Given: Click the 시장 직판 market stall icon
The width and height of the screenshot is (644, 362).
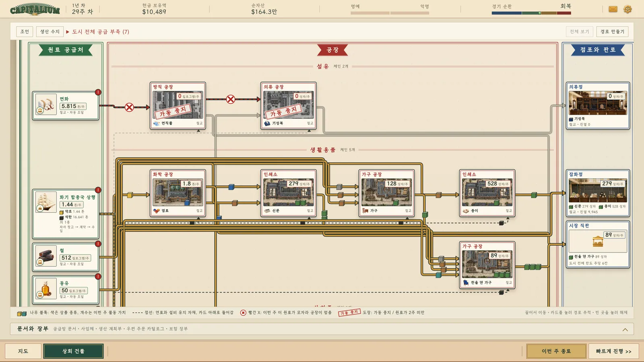Looking at the screenshot, I should pyautogui.click(x=598, y=241).
